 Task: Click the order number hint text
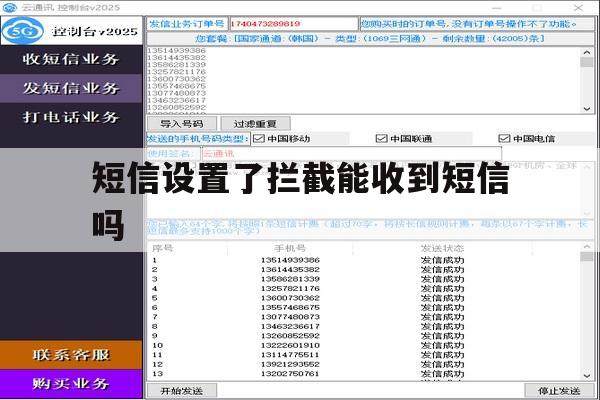(469, 24)
